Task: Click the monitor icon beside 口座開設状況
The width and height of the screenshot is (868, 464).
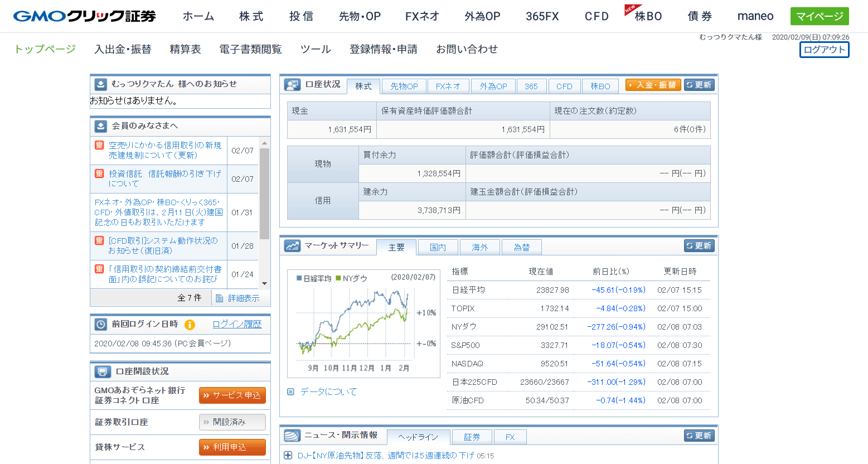Action: pyautogui.click(x=102, y=371)
